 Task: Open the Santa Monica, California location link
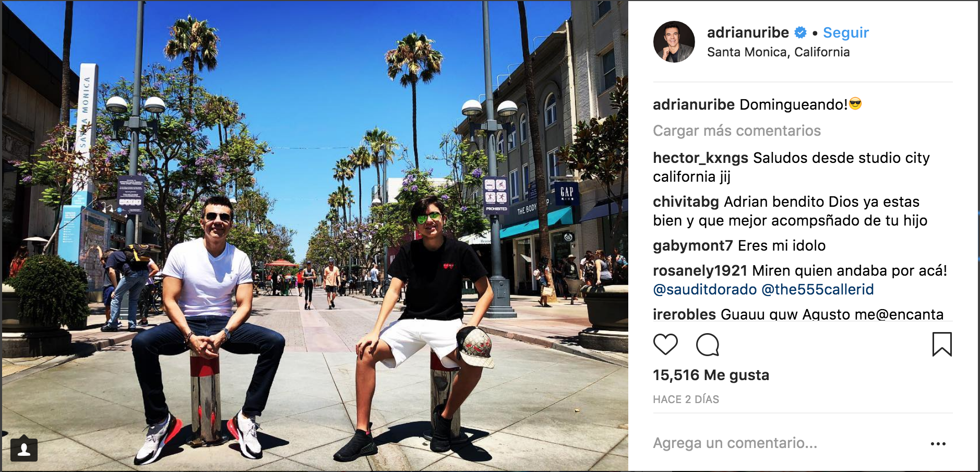pyautogui.click(x=778, y=52)
